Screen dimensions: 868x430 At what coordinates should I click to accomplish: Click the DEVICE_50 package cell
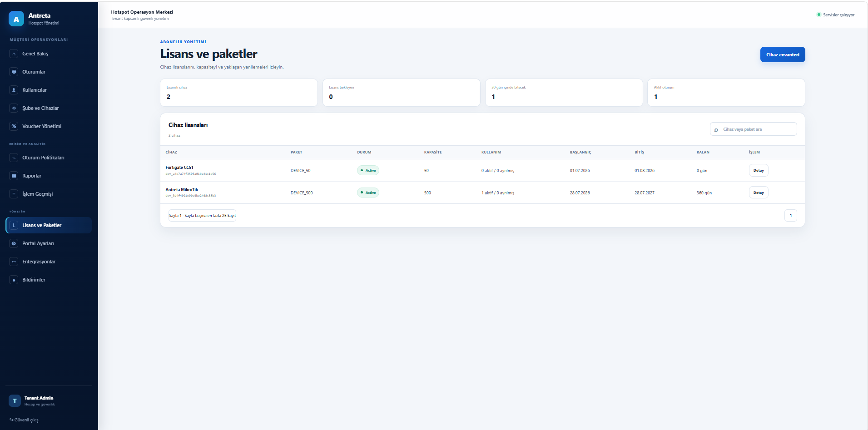pyautogui.click(x=301, y=171)
